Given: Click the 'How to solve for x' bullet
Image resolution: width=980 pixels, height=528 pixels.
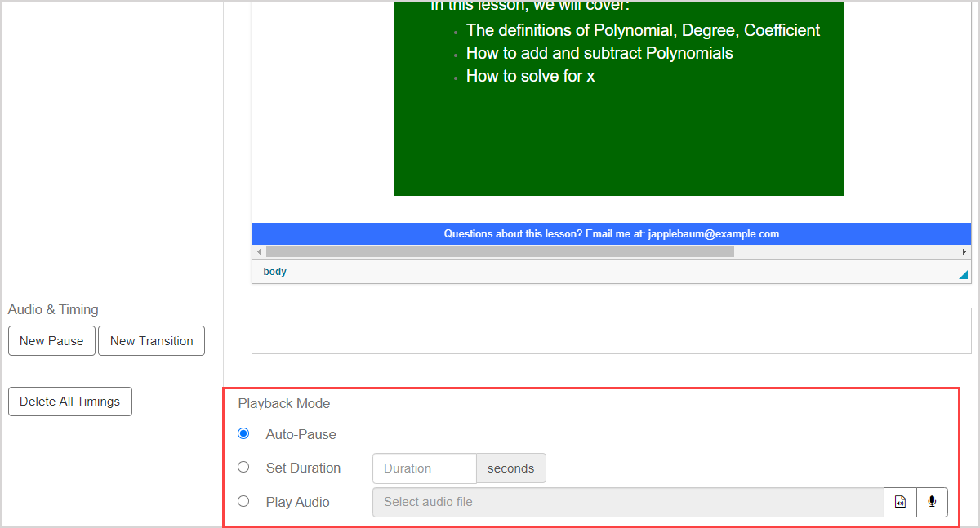Looking at the screenshot, I should tap(530, 76).
